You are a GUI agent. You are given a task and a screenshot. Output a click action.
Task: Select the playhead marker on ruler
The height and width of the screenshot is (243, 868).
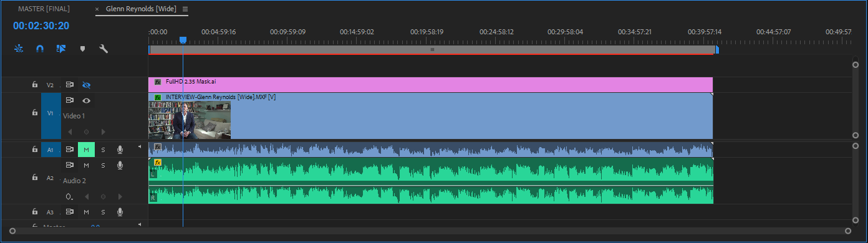coord(183,40)
